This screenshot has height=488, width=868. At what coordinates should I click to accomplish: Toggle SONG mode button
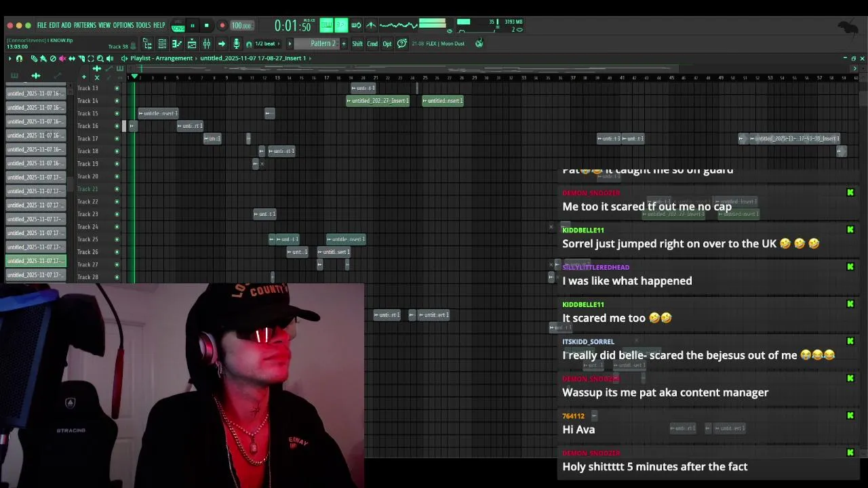178,28
